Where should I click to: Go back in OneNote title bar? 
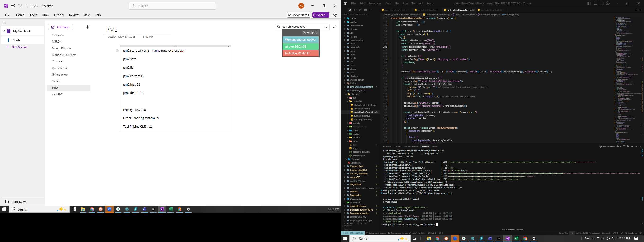(13, 5)
